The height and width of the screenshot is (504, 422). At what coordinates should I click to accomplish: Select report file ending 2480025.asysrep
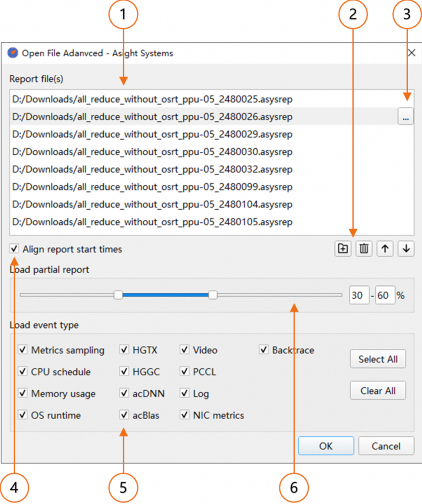pyautogui.click(x=211, y=99)
